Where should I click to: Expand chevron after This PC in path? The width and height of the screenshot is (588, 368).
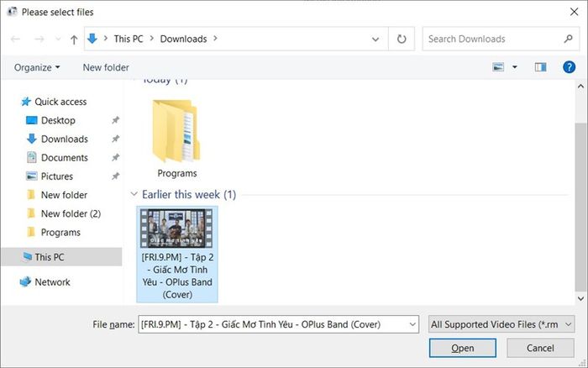pos(152,39)
